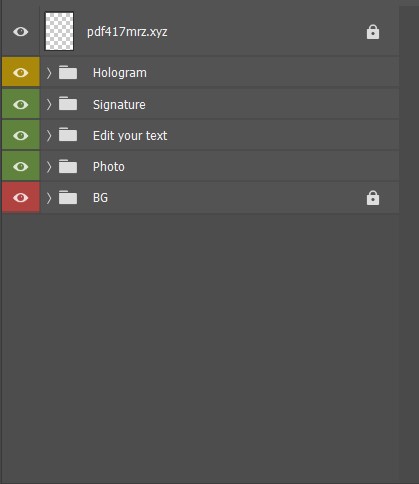Screen dimensions: 419x484
Task: Click the Photo group folder icon
Action: pyautogui.click(x=68, y=166)
